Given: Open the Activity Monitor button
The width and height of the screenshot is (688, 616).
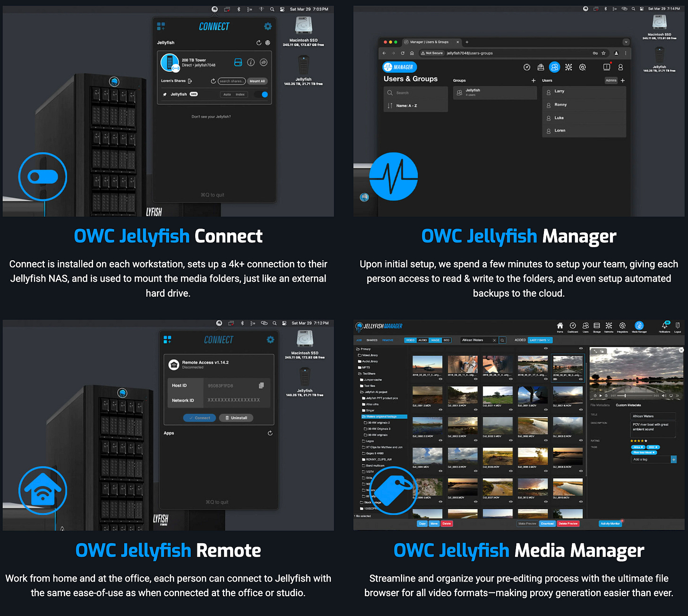Looking at the screenshot, I should coord(610,523).
